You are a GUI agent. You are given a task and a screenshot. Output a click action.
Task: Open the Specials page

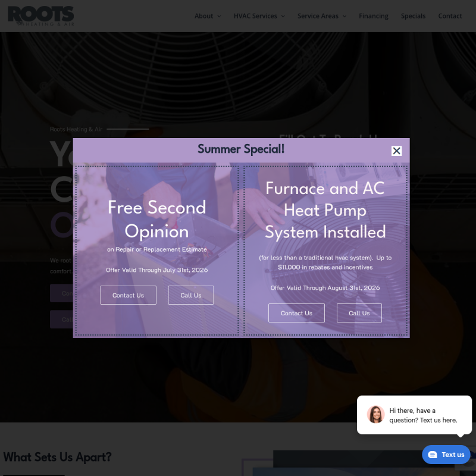413,16
